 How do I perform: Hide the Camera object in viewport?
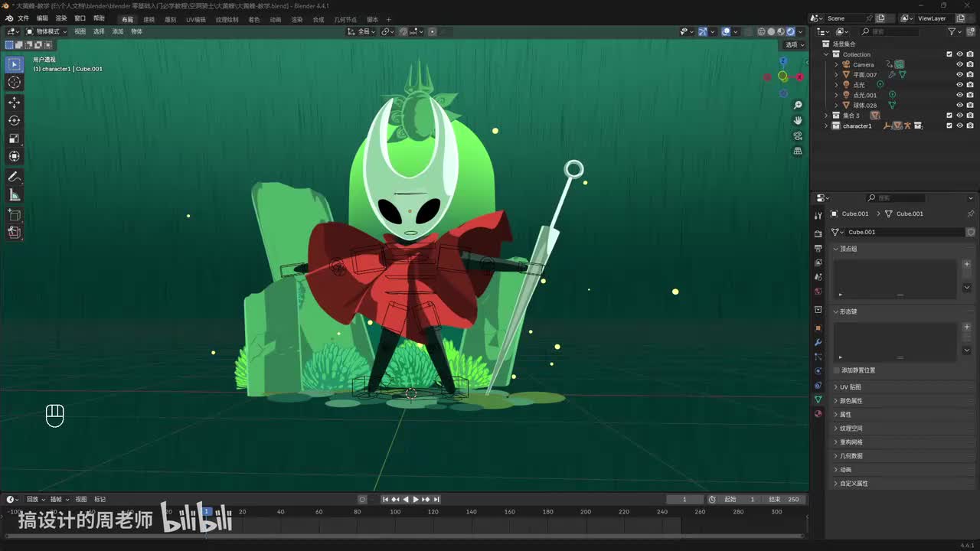pyautogui.click(x=959, y=64)
